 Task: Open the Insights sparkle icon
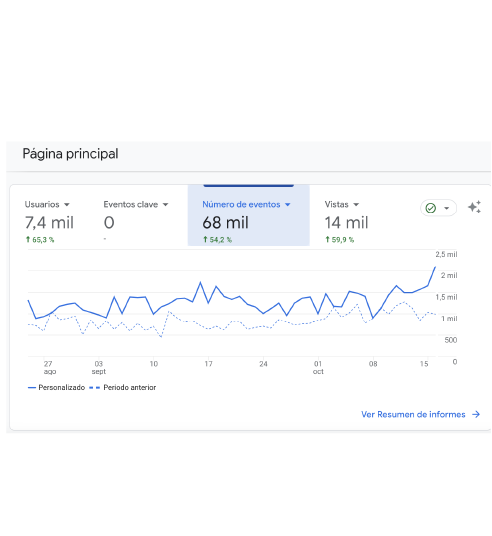pyautogui.click(x=475, y=207)
